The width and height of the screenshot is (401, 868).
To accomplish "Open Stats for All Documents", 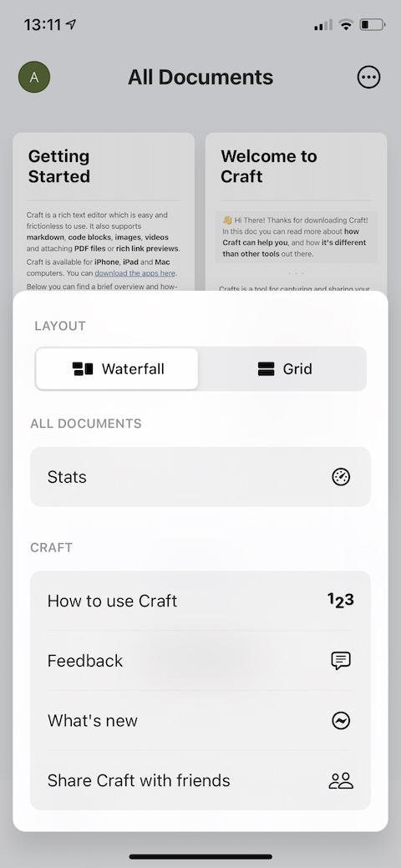I will pos(200,477).
